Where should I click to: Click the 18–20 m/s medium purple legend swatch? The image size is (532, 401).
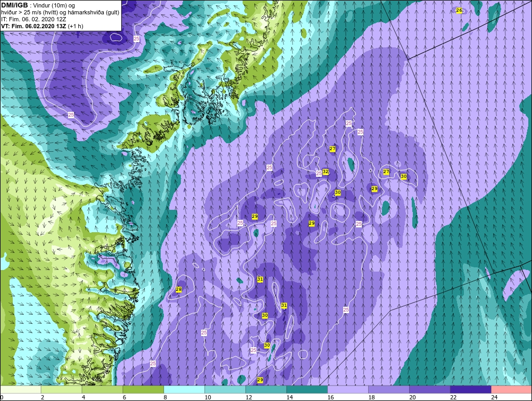pos(389,389)
